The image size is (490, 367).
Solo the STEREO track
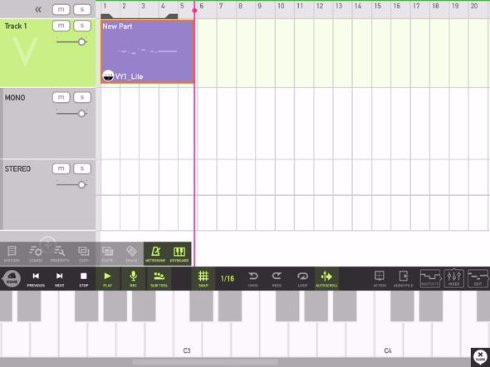tap(82, 169)
